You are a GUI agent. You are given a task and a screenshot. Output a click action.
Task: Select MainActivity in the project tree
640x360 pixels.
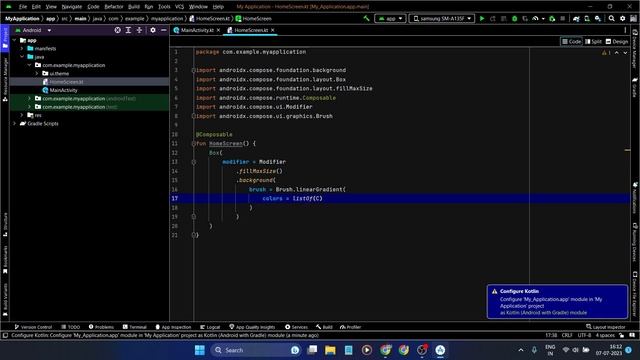[x=63, y=90]
